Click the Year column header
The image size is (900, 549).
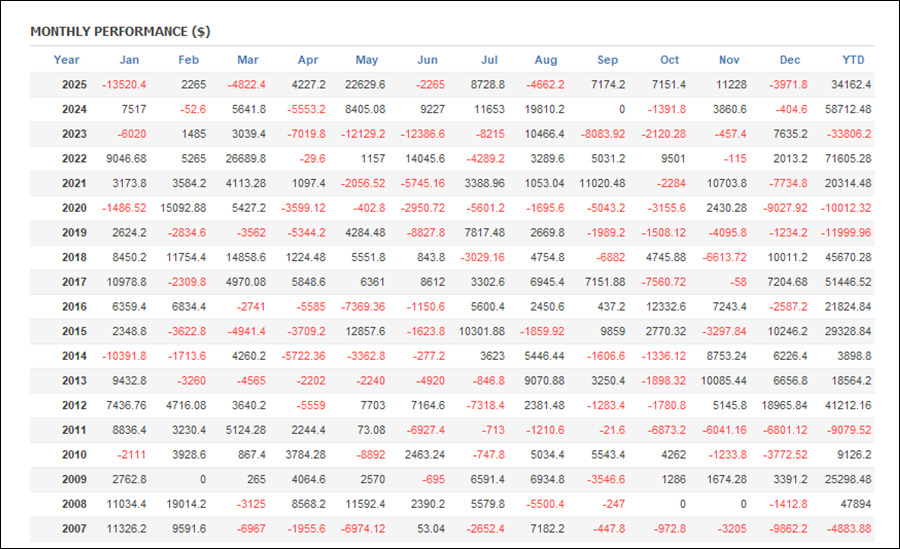click(x=66, y=60)
